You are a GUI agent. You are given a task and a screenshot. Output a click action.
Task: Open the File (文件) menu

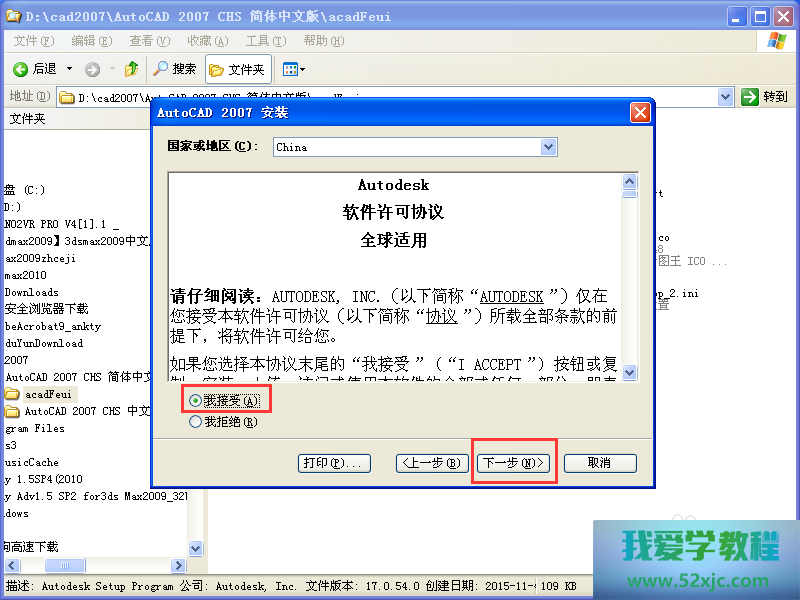point(33,41)
